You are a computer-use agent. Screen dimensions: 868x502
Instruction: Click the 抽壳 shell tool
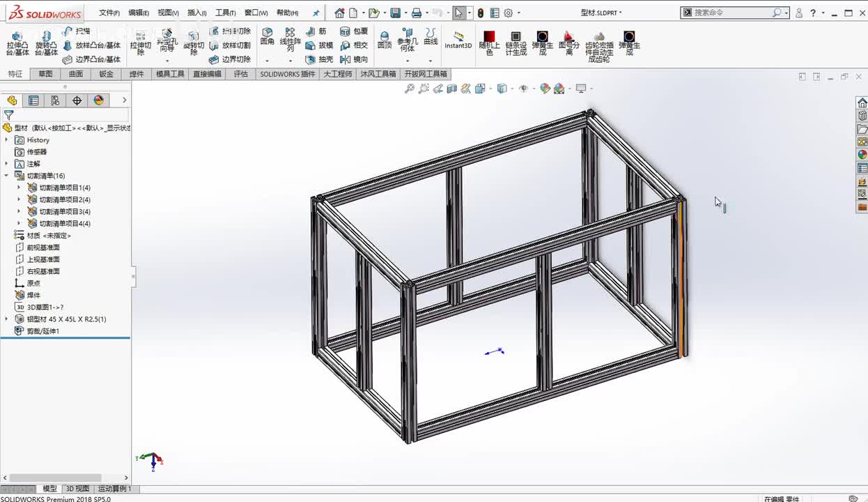pyautogui.click(x=319, y=59)
